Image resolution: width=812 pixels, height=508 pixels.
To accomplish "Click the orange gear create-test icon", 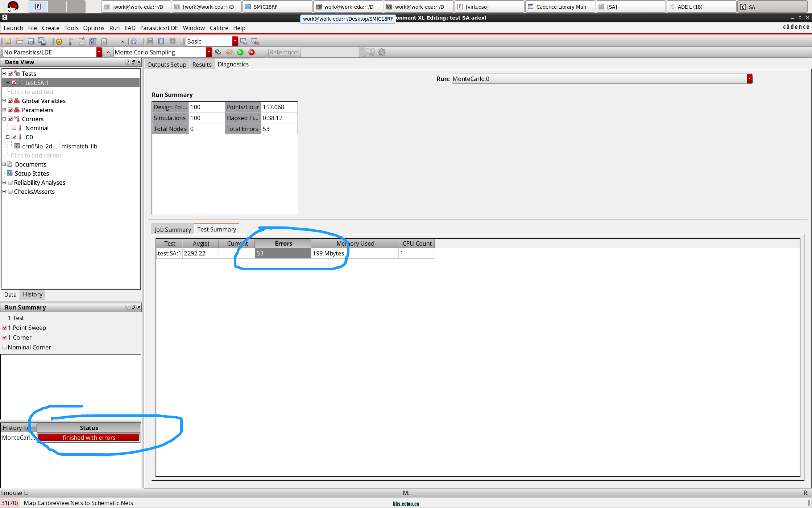I will pyautogui.click(x=59, y=41).
